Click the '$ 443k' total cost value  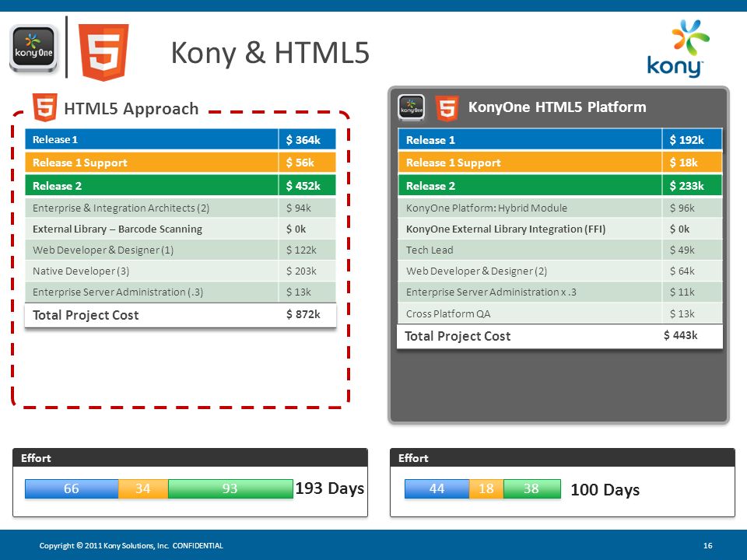pyautogui.click(x=681, y=335)
